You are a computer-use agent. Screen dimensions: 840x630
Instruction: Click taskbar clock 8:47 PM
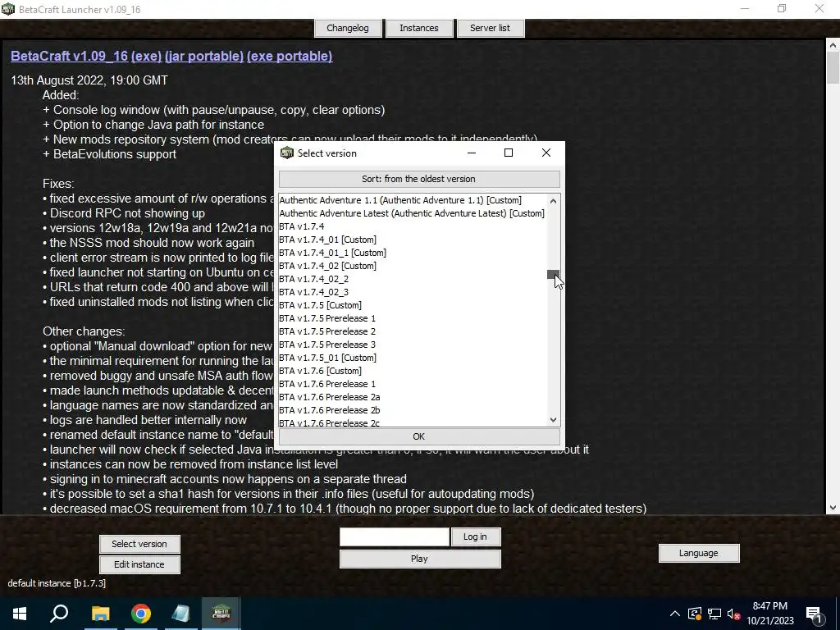(x=769, y=606)
